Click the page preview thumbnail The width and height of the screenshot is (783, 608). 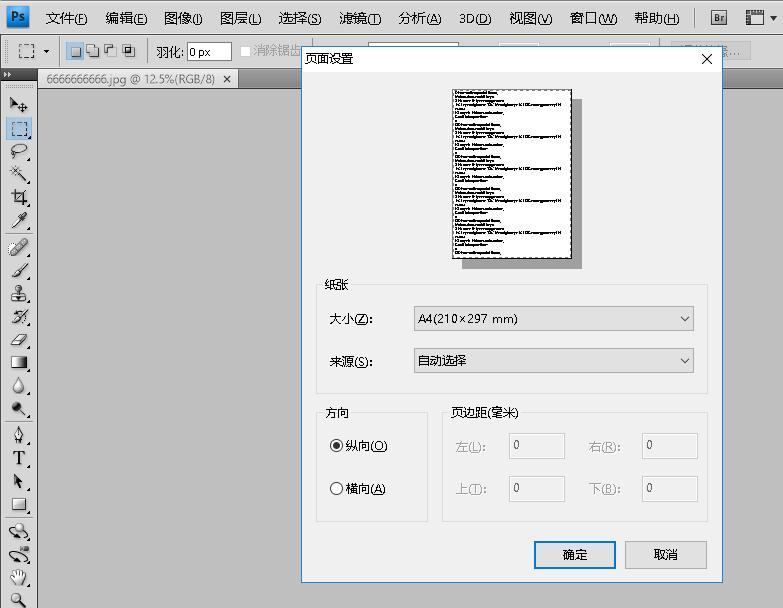point(512,174)
